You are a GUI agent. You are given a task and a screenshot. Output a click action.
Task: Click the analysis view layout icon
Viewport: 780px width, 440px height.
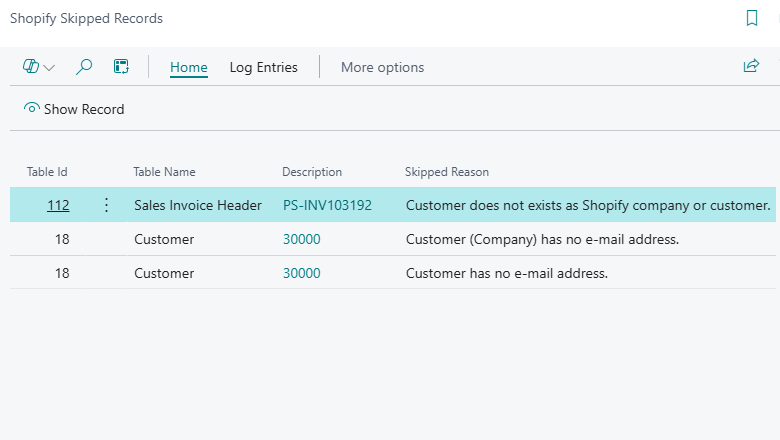(121, 67)
